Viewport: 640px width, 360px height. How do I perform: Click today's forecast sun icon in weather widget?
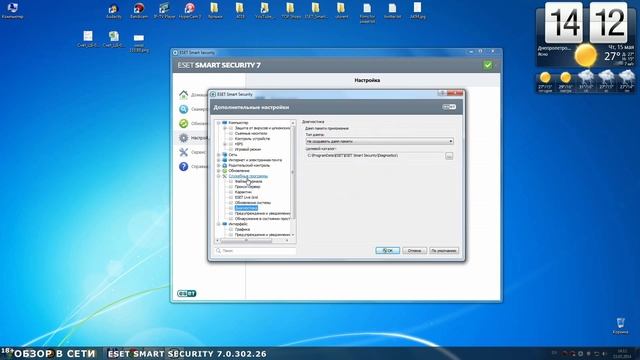pos(545,78)
